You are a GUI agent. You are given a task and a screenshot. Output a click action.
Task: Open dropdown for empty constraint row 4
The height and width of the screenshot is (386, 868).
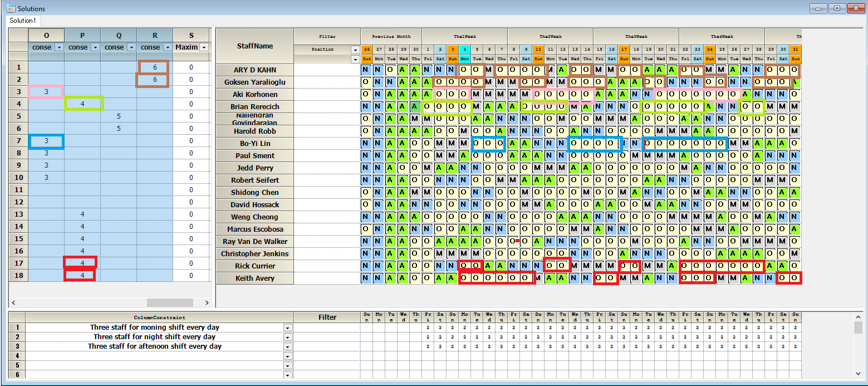point(288,356)
